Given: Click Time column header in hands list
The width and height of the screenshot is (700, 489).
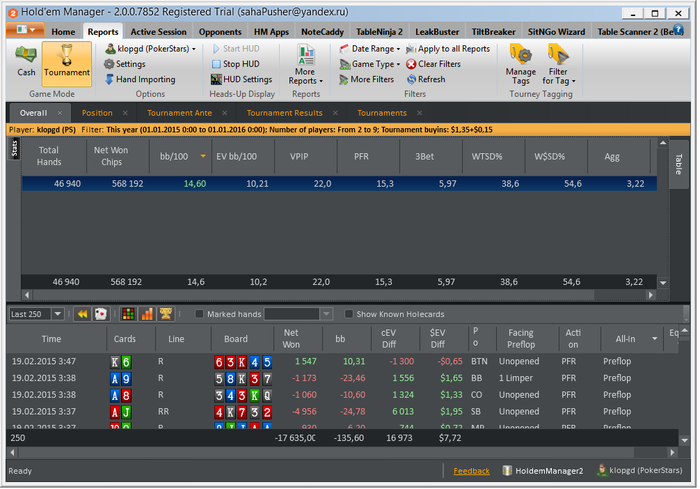Looking at the screenshot, I should 51,339.
